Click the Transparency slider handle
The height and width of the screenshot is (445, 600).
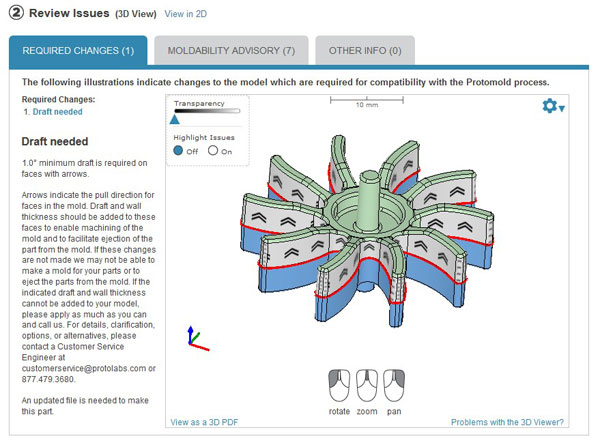174,119
